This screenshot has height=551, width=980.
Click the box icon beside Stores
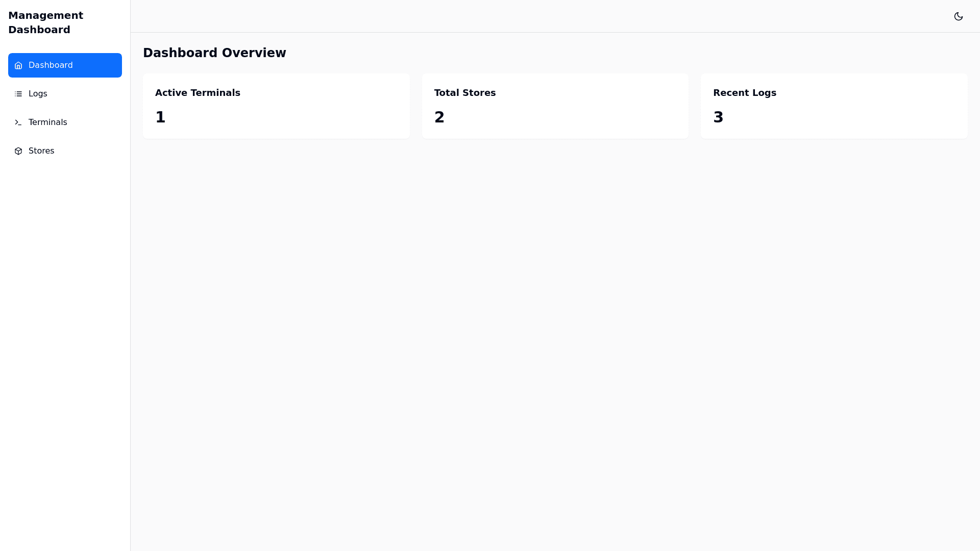(18, 151)
